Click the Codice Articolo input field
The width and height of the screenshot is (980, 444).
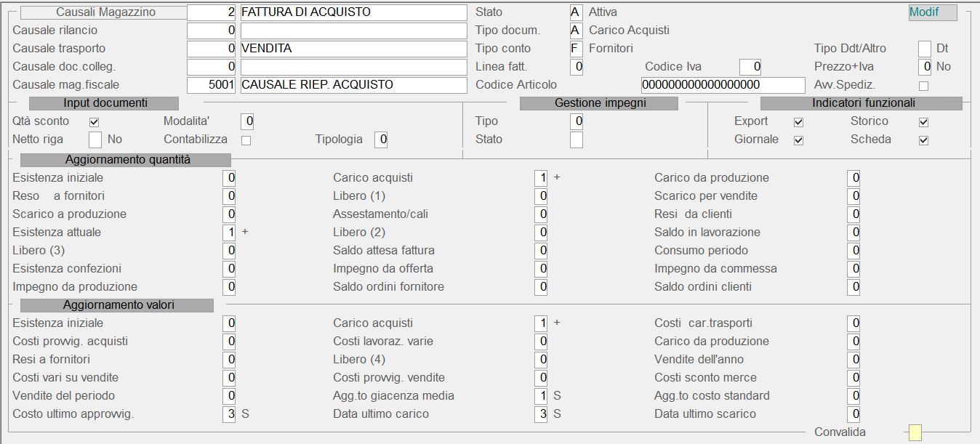[723, 85]
